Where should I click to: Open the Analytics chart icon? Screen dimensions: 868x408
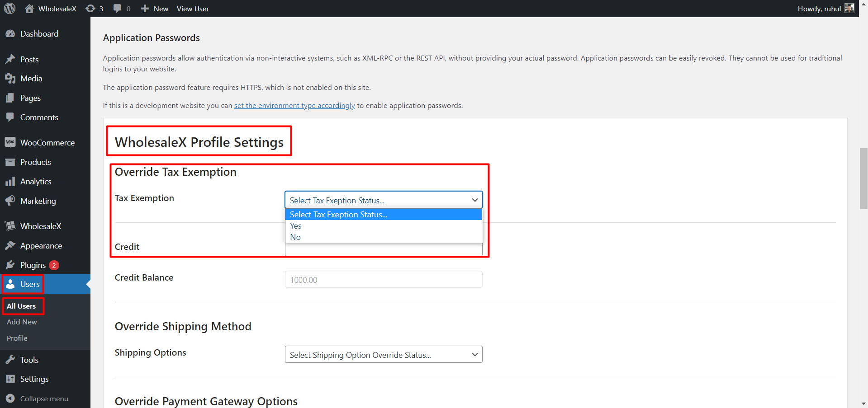11,181
